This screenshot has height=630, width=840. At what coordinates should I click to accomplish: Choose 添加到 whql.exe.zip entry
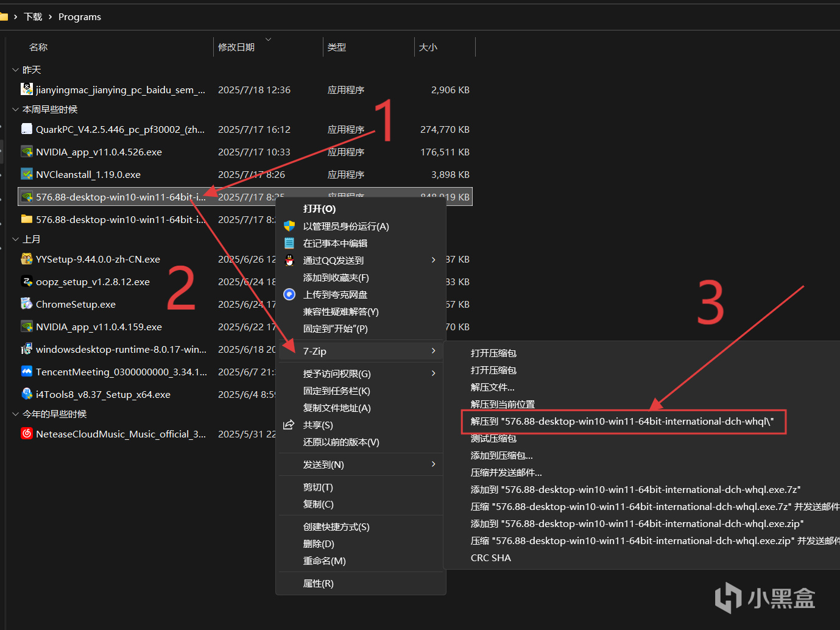[x=637, y=523]
